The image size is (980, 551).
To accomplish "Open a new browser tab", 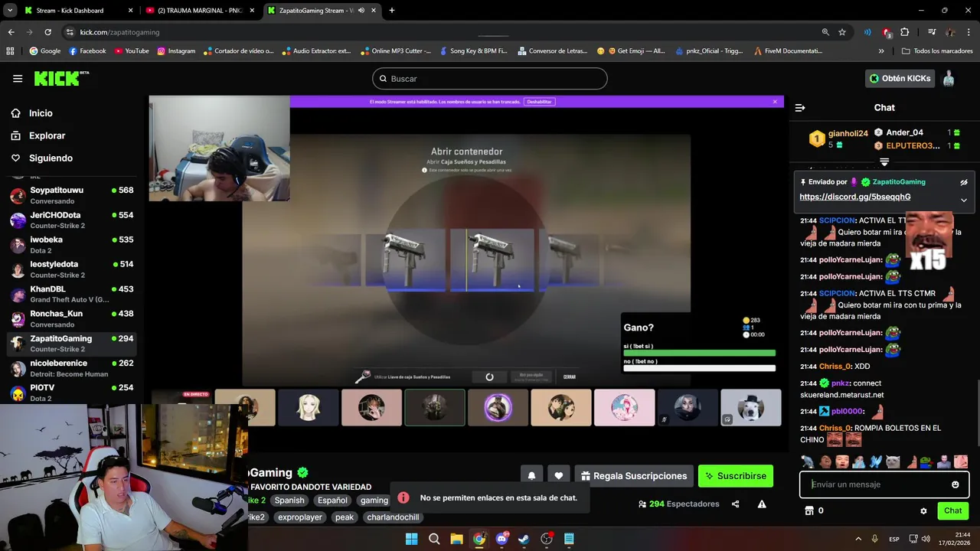I will (x=392, y=11).
